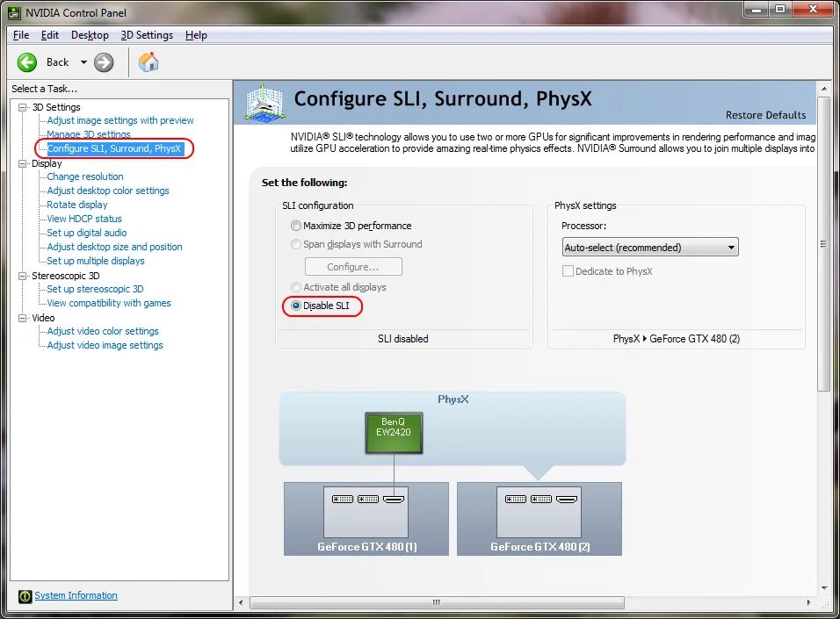Open Manage 3D settings task

pyautogui.click(x=89, y=134)
